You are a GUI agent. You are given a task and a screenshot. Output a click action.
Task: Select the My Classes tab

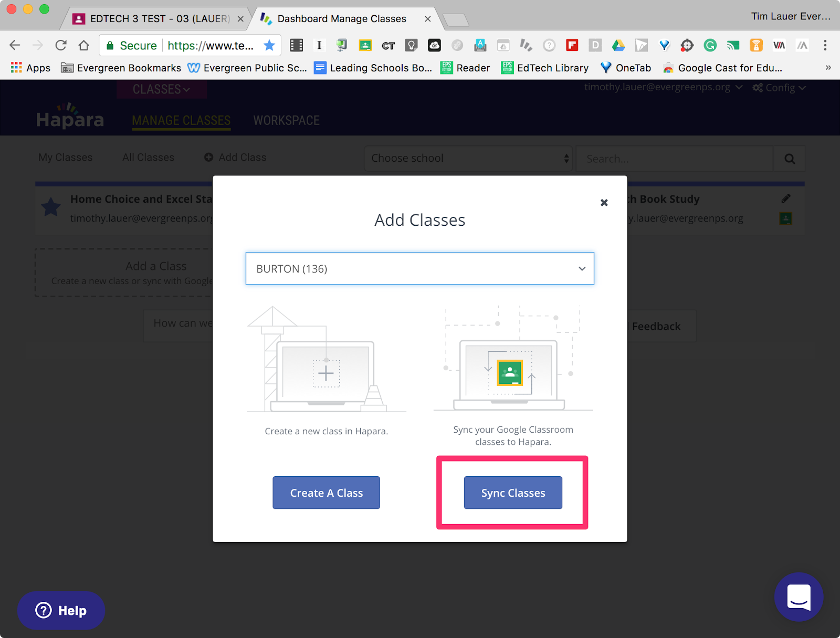click(x=65, y=158)
